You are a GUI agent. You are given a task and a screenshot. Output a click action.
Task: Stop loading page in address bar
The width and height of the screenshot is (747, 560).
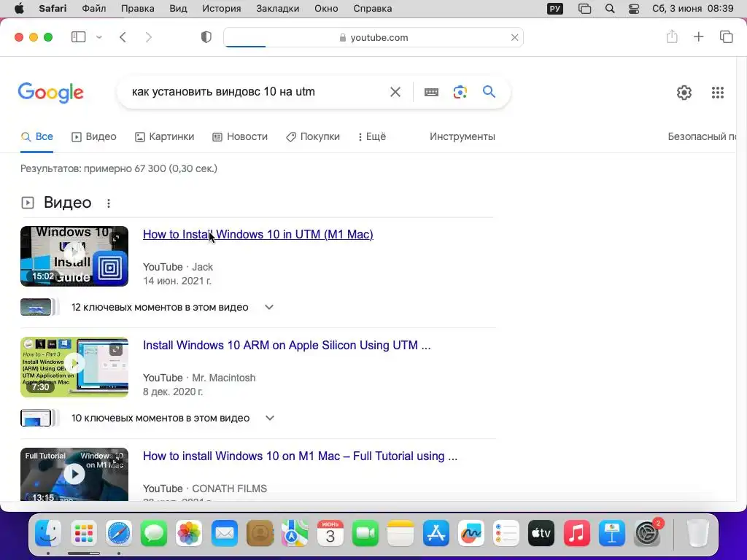click(514, 37)
